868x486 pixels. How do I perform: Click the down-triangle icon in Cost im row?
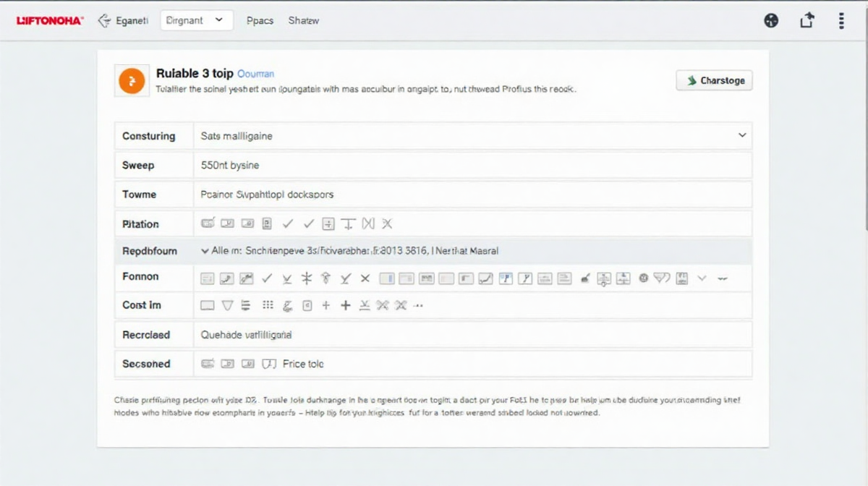(227, 306)
